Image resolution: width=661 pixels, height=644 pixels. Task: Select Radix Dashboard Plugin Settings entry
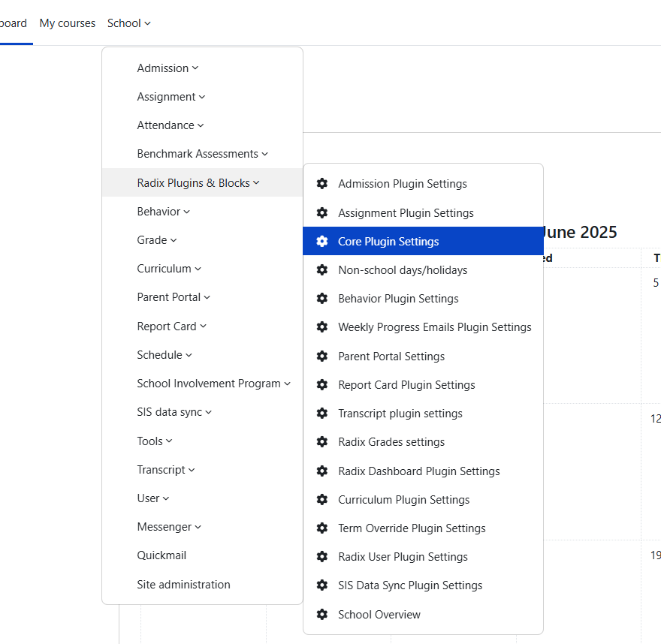pyautogui.click(x=418, y=471)
